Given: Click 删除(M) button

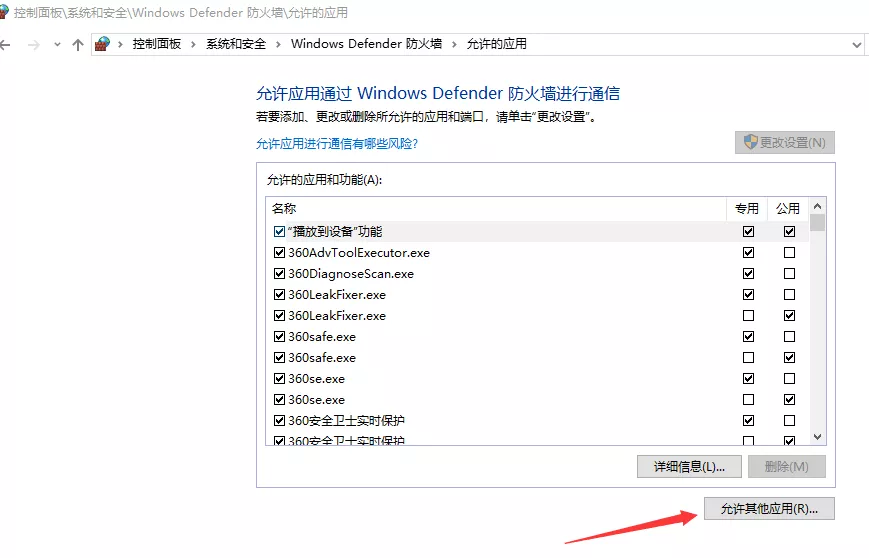Looking at the screenshot, I should [786, 467].
